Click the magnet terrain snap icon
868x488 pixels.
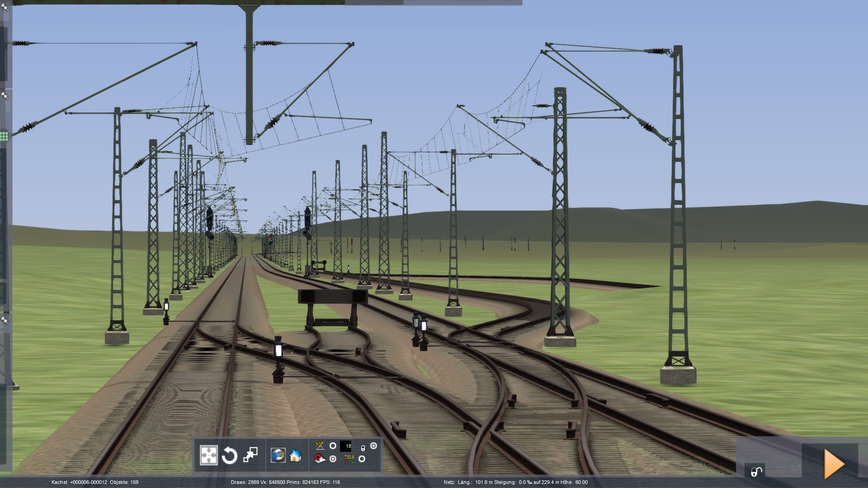coord(320,459)
